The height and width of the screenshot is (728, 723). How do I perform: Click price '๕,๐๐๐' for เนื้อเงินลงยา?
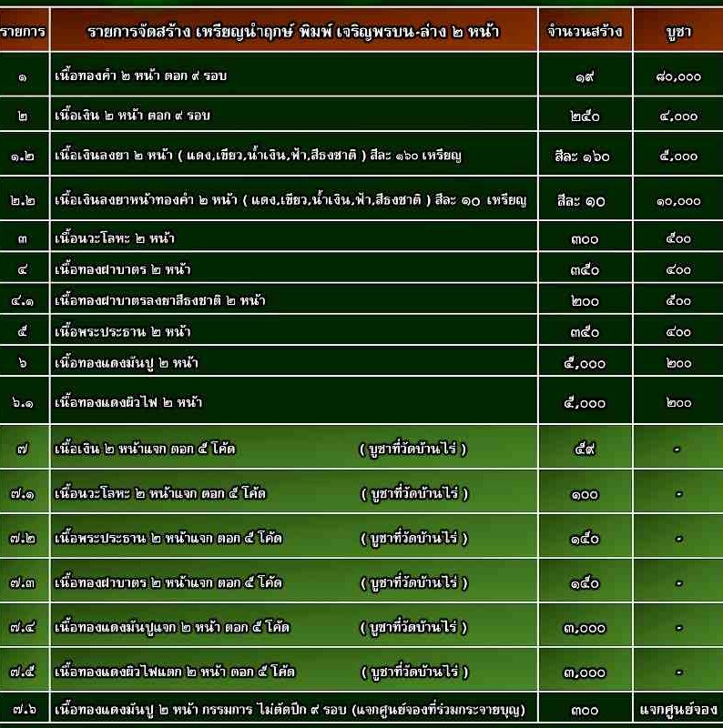[678, 156]
